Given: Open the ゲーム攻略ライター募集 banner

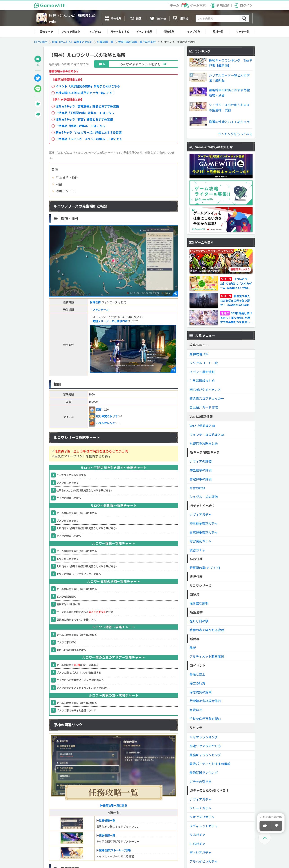Looking at the screenshot, I should (x=221, y=193).
